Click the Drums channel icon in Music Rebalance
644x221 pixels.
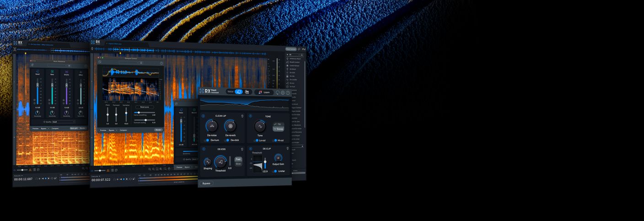(66, 72)
